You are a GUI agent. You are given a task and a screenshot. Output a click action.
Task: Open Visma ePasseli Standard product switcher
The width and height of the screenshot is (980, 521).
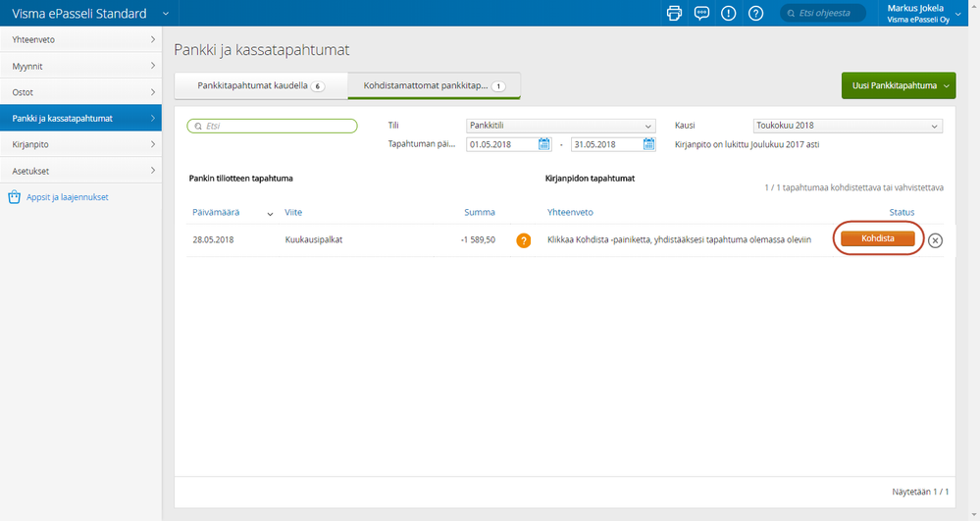164,14
